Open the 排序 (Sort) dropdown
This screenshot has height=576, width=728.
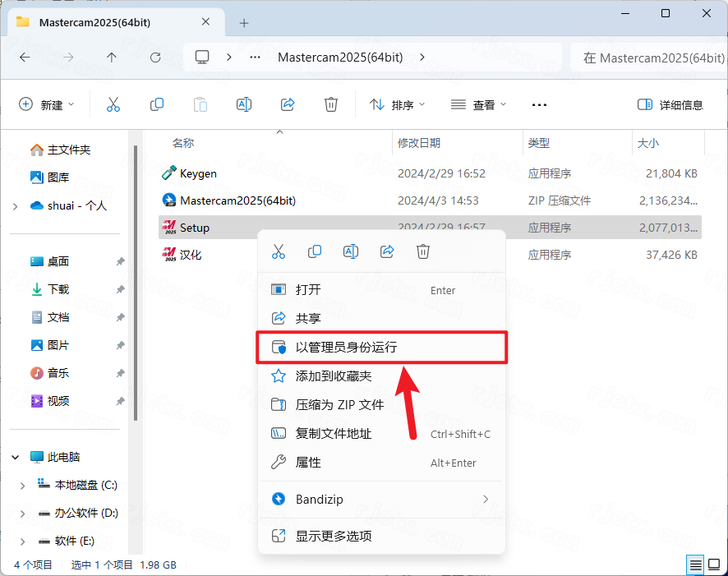(397, 105)
